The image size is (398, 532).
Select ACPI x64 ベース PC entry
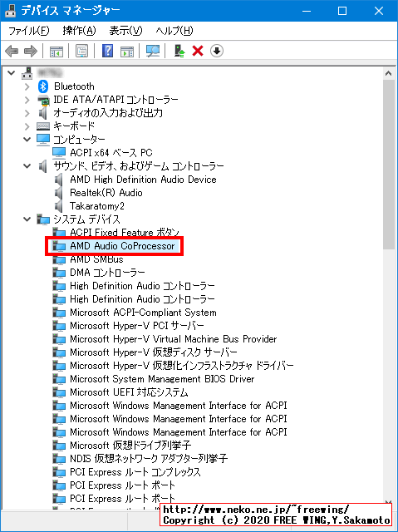point(111,153)
